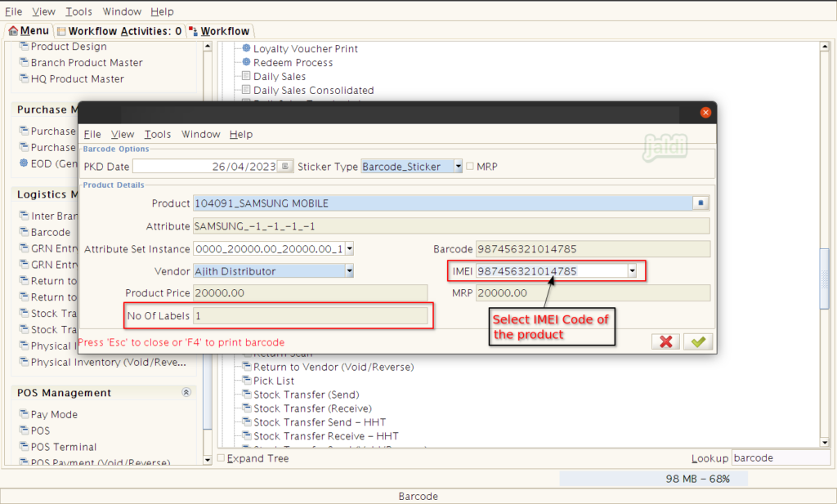The width and height of the screenshot is (837, 504).
Task: Click the Lookup input field
Action: click(x=781, y=457)
